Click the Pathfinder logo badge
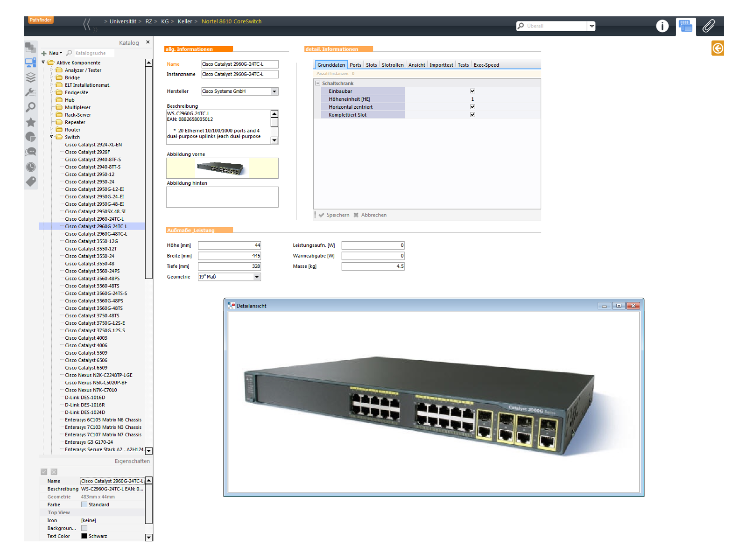The width and height of the screenshot is (747, 560). coord(41,20)
